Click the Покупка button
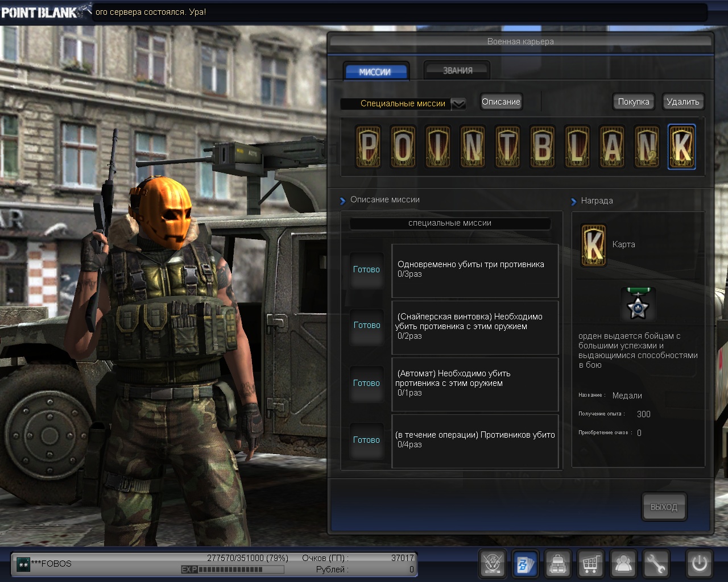728x582 pixels. [x=634, y=102]
